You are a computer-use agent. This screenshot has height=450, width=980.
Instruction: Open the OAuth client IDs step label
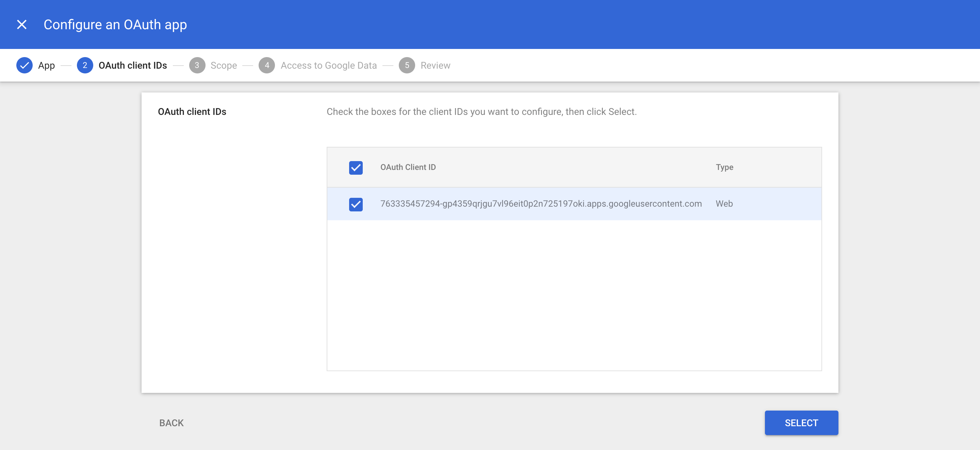[x=132, y=65]
